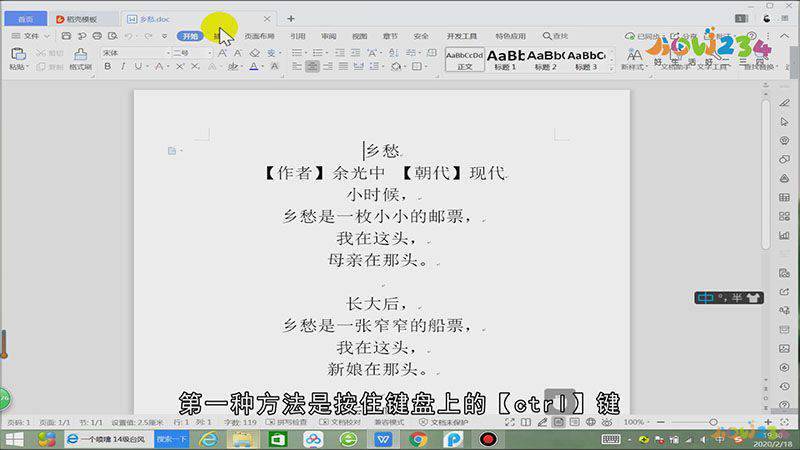The height and width of the screenshot is (450, 800).
Task: Open Chrome from the taskbar
Action: click(x=418, y=439)
